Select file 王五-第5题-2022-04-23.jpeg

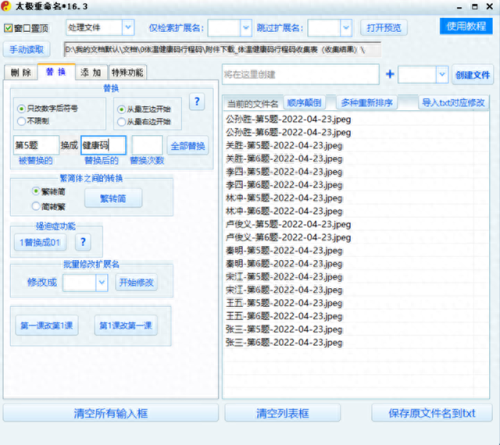coord(284,303)
